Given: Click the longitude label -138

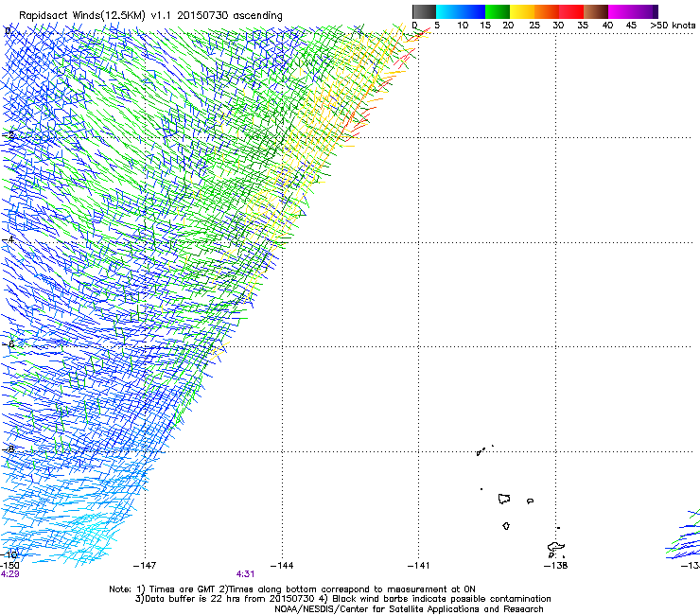Looking at the screenshot, I should 556,566.
